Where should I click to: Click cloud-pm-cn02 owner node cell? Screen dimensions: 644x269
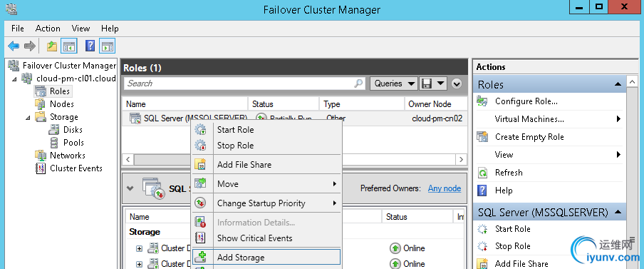[x=437, y=118]
